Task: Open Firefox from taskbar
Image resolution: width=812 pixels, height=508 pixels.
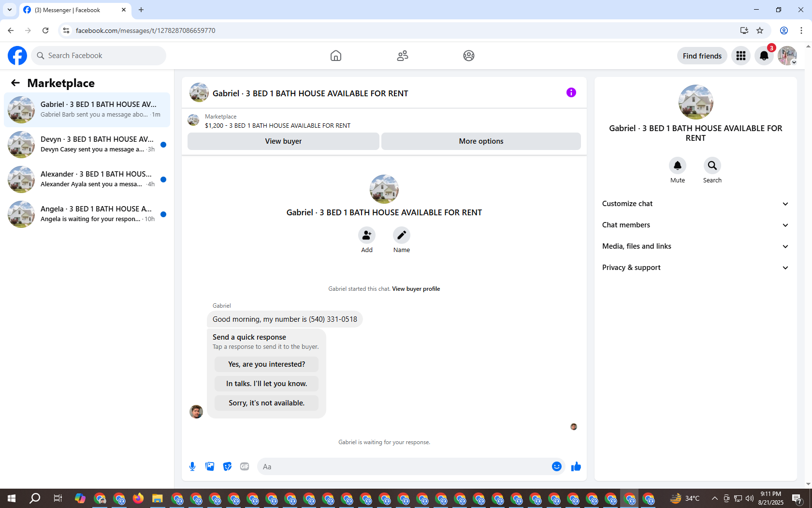Action: (x=138, y=498)
